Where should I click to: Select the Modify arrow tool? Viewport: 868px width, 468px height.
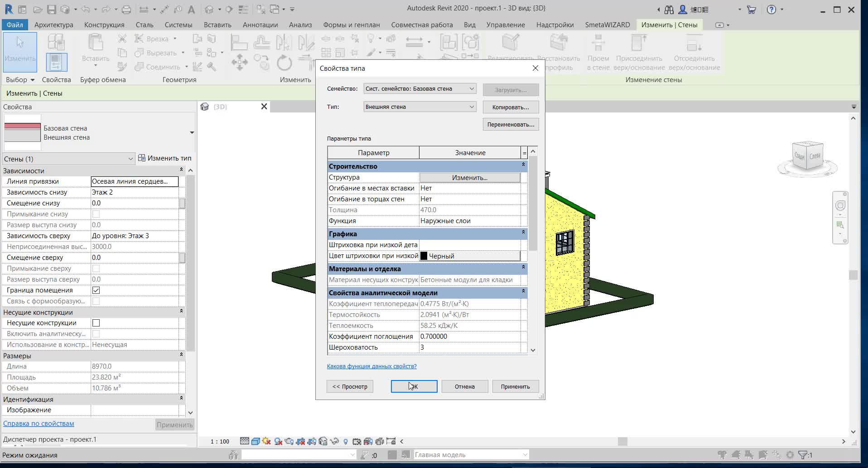click(20, 51)
